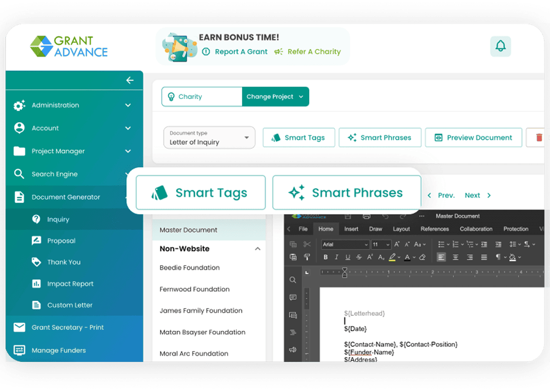The height and width of the screenshot is (392, 550).
Task: Click the paste icon in the editor toolbar
Action: click(293, 257)
